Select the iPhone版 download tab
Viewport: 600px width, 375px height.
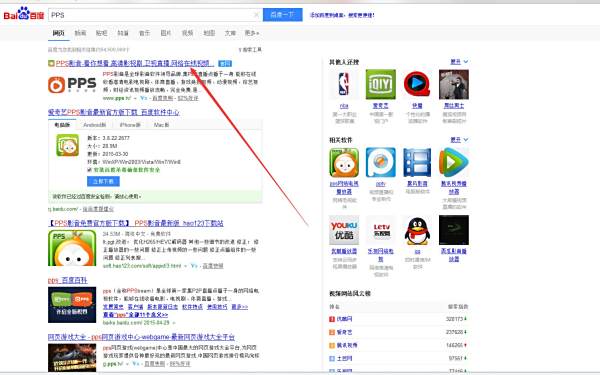click(x=130, y=125)
